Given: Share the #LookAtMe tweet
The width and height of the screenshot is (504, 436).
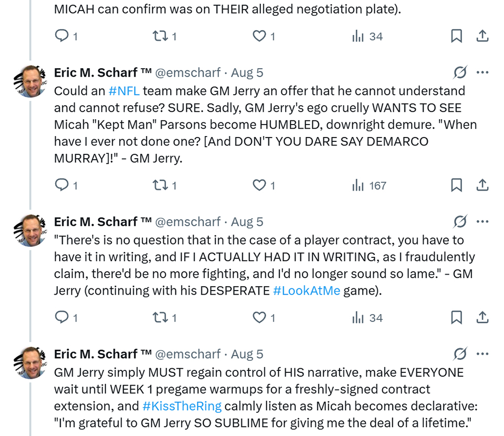Looking at the screenshot, I should (482, 318).
